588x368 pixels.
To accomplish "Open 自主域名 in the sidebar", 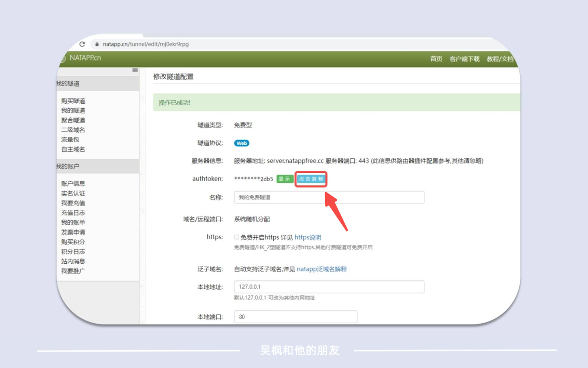I will click(73, 149).
